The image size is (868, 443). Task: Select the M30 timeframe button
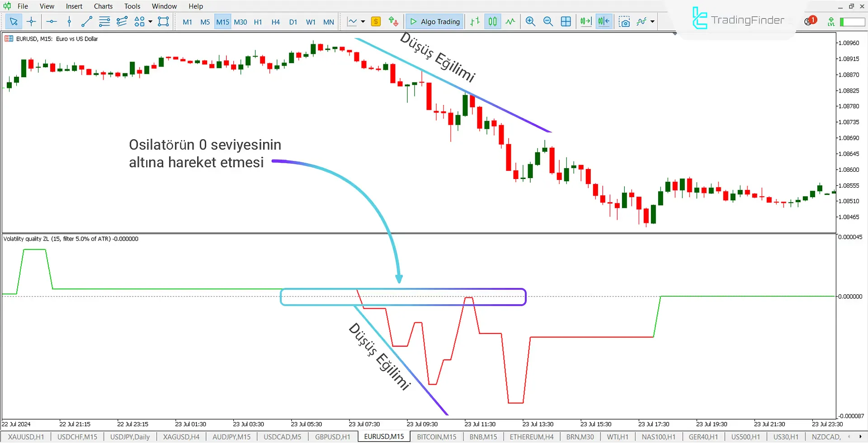coord(240,22)
